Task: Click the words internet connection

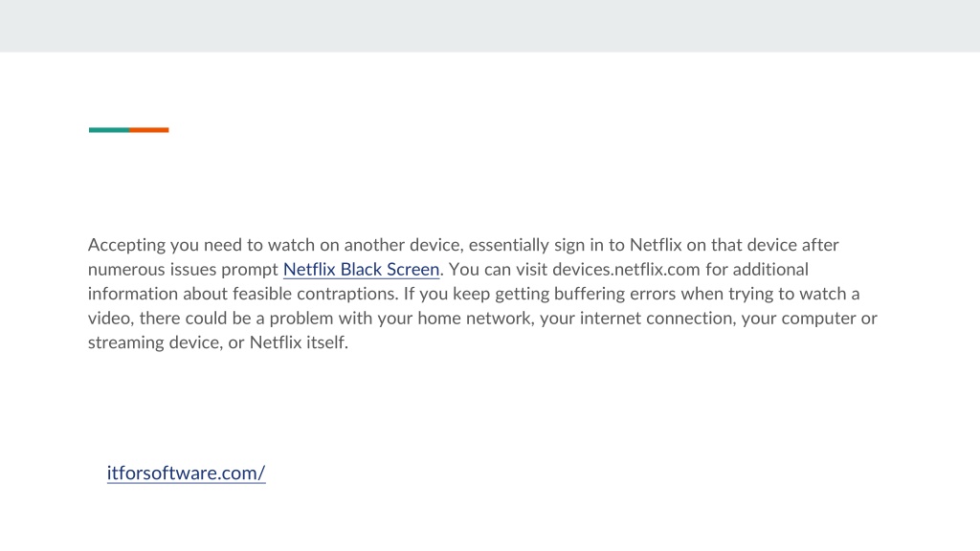Action: pyautogui.click(x=658, y=318)
